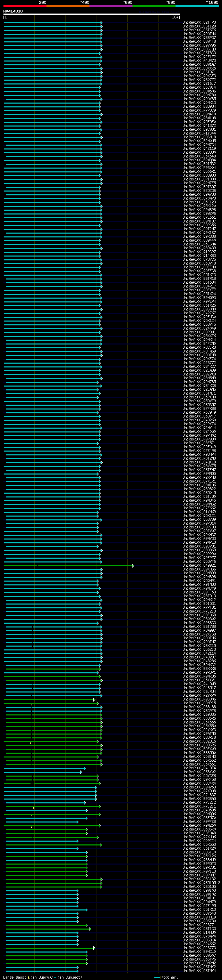Select hit label UniRef100_A3C132
This screenshot has height=980, width=222.
199,879
